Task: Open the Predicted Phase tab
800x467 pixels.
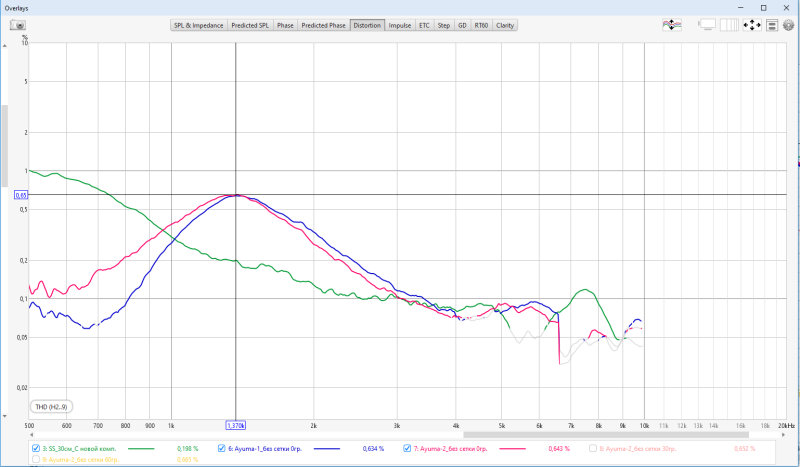Action: pyautogui.click(x=323, y=25)
